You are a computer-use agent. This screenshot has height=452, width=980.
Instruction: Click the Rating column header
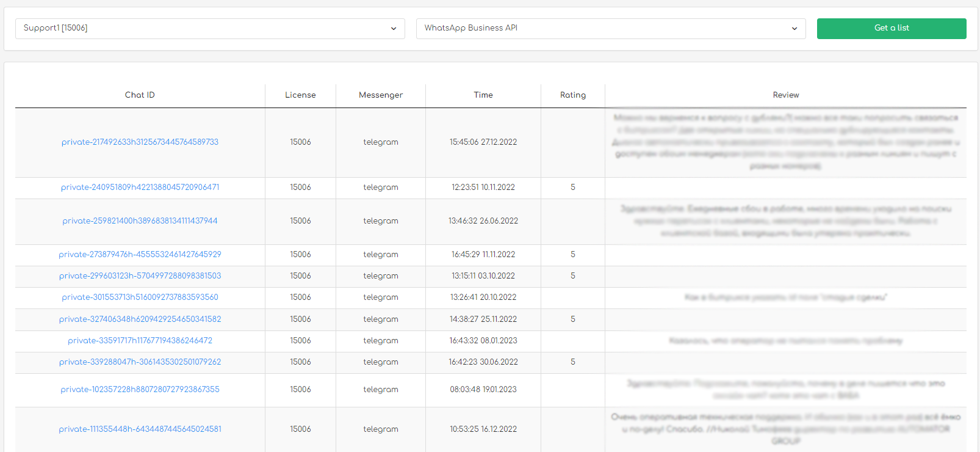pos(572,95)
